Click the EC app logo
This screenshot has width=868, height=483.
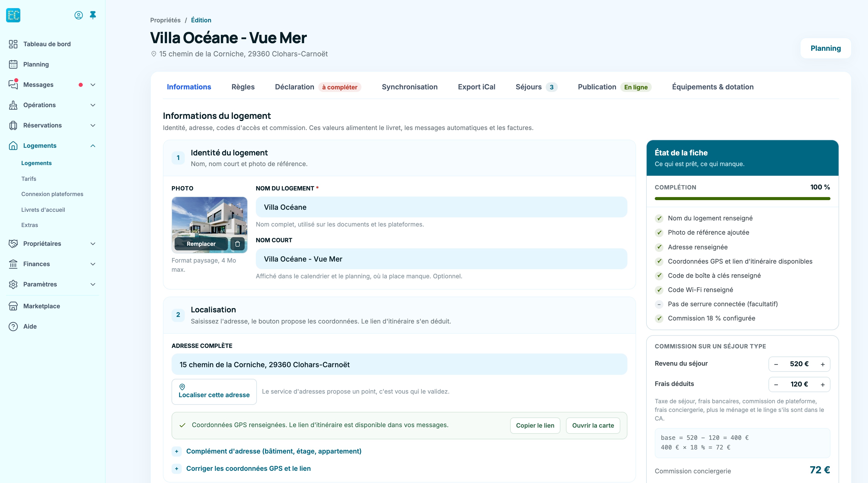(x=13, y=15)
